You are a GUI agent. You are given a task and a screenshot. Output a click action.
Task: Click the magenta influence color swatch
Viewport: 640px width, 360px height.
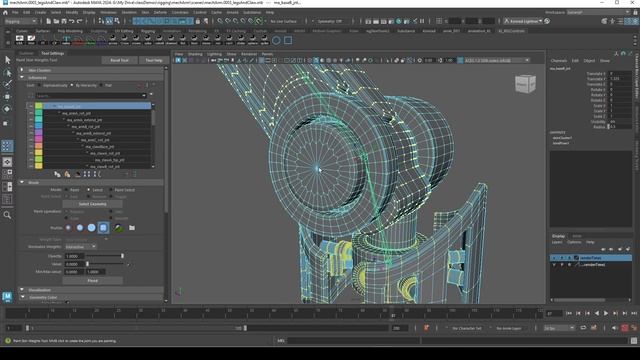[38, 140]
